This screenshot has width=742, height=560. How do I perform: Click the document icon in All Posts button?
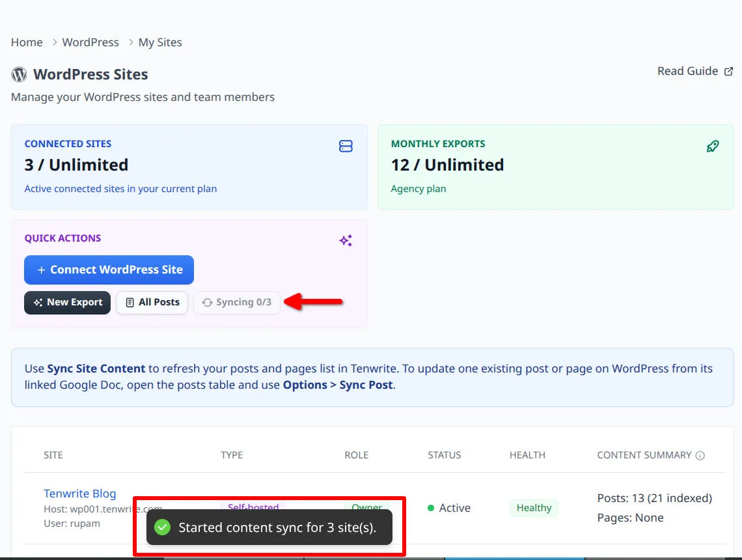point(130,303)
